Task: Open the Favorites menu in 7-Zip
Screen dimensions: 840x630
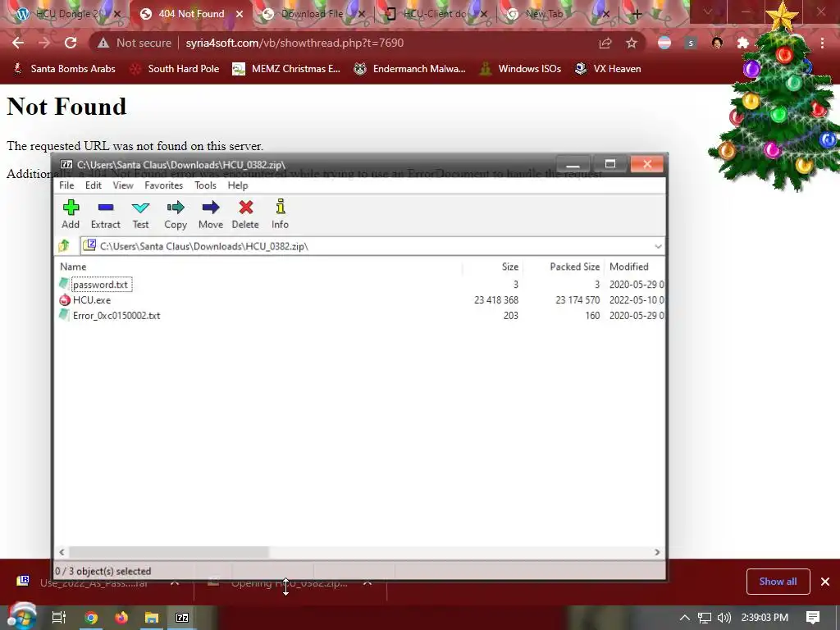Action: (163, 185)
